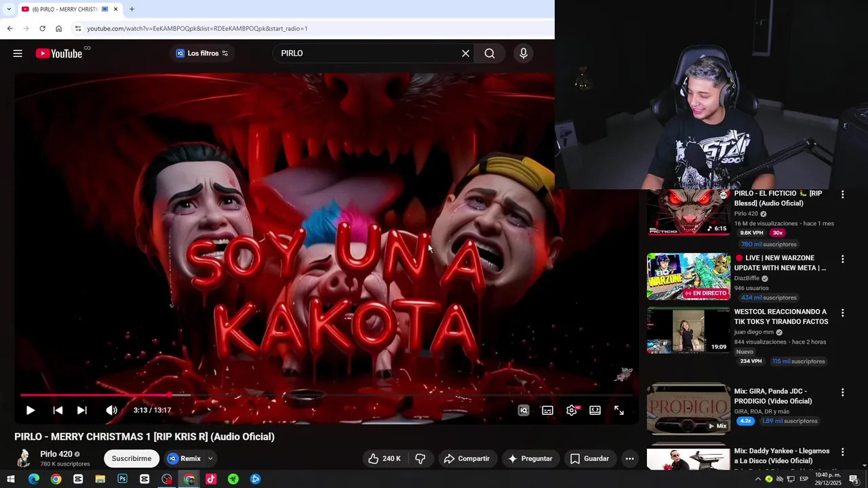Expand the Remix dropdown chevron

(x=210, y=459)
